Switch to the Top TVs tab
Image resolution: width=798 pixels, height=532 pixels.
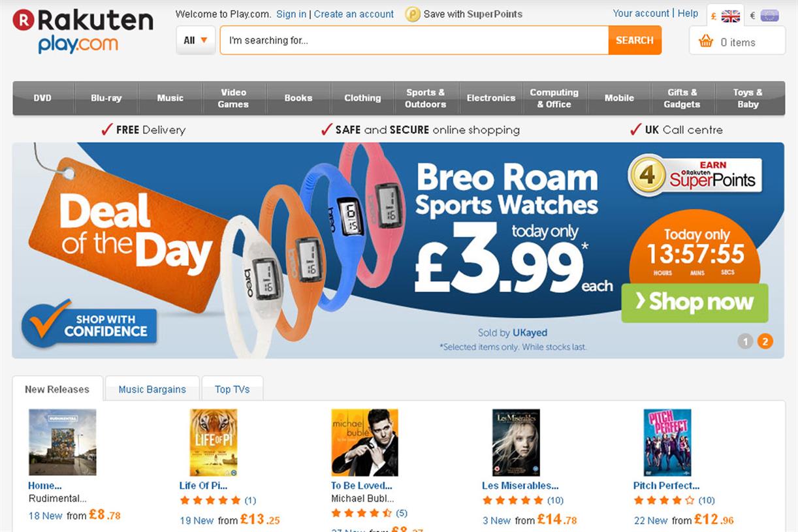pos(232,388)
